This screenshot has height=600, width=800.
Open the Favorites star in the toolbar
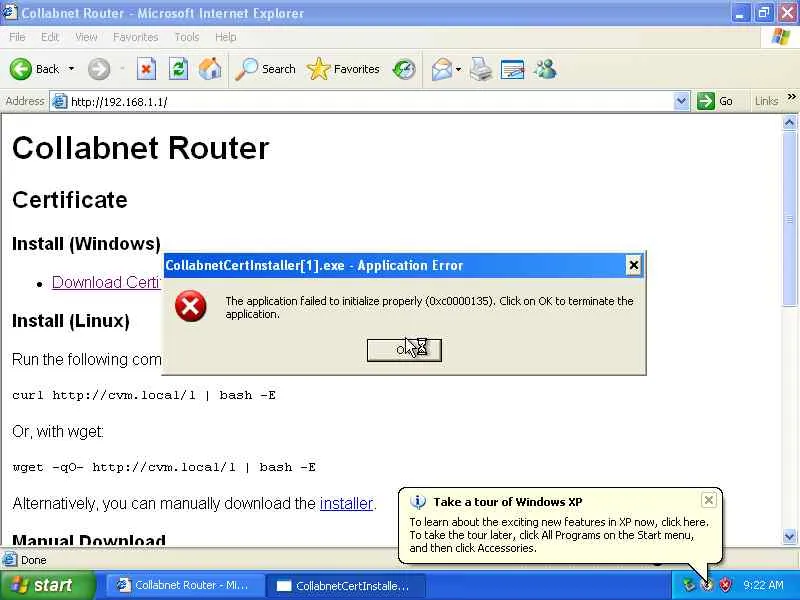343,69
